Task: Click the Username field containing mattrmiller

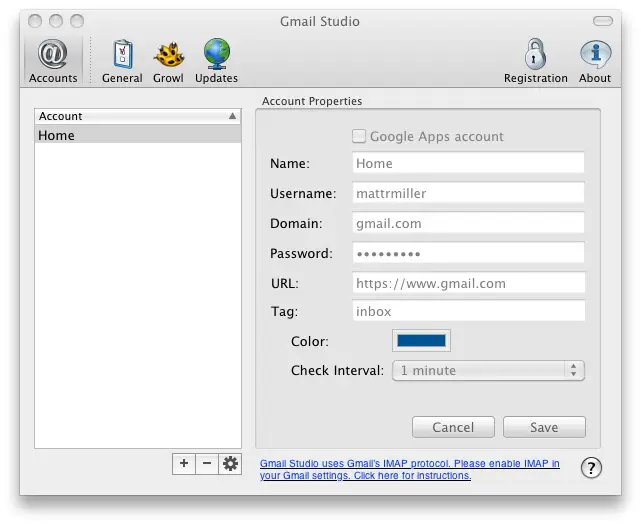Action: [468, 193]
